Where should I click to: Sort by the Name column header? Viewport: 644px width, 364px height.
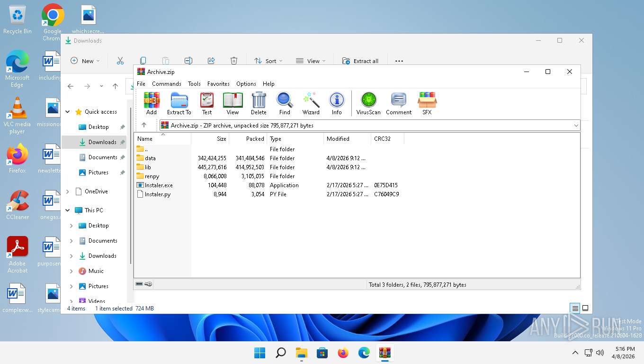163,139
